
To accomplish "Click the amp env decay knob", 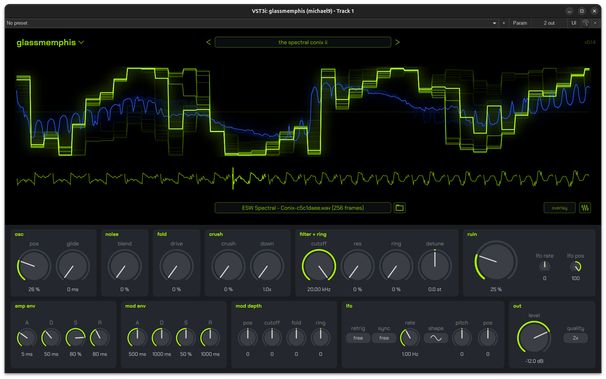I will pos(51,338).
